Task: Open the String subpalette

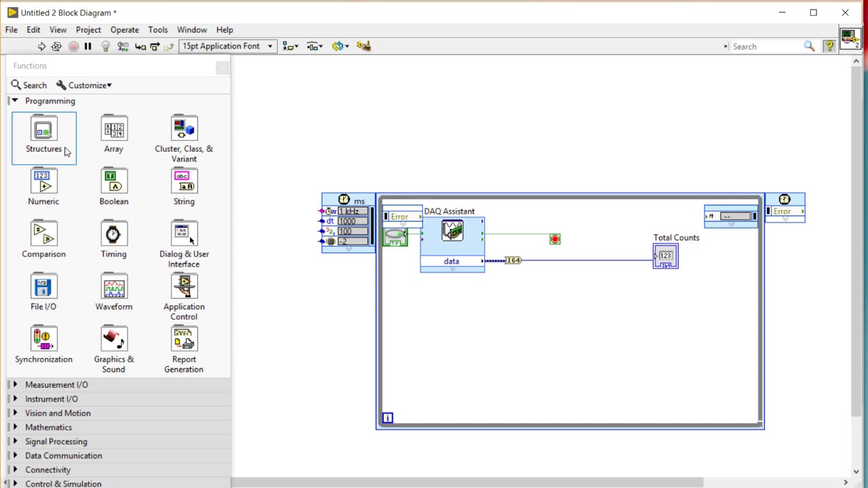Action: (184, 186)
